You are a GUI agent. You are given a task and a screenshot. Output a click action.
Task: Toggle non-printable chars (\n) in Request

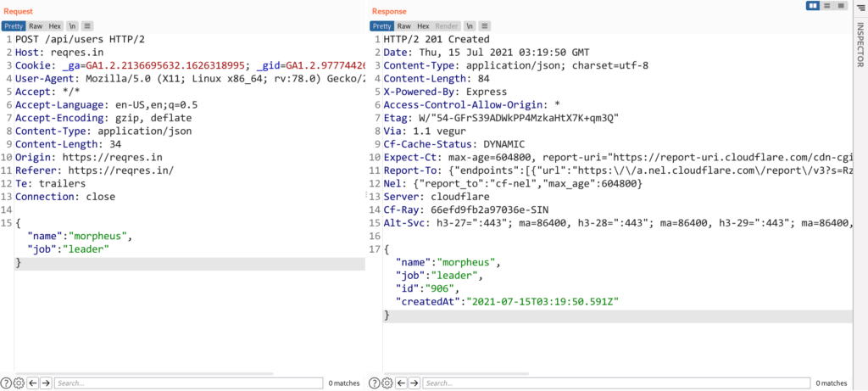coord(72,25)
